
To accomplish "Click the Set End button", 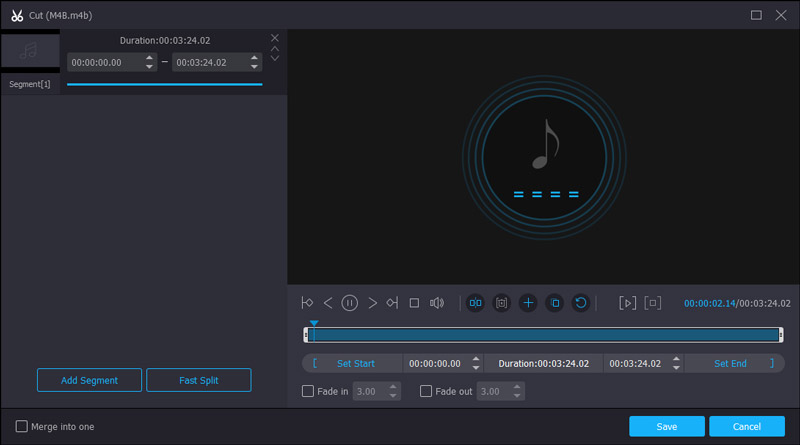I will (730, 363).
